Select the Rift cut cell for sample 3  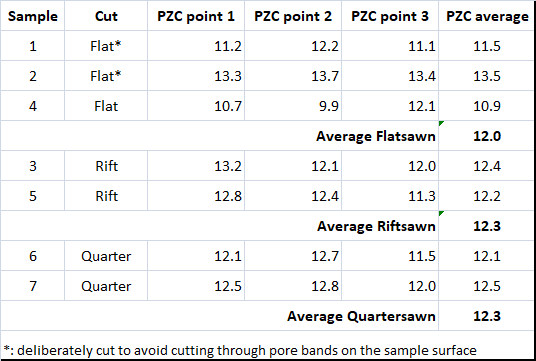106,166
